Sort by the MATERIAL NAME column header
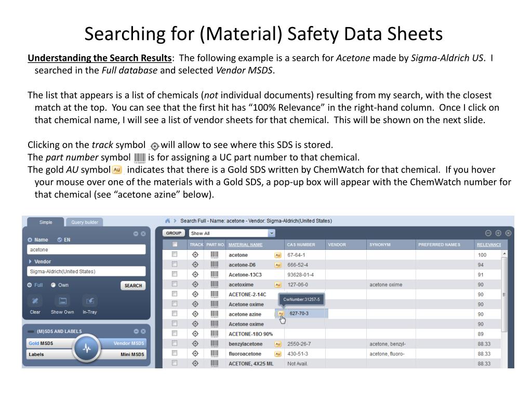 pyautogui.click(x=245, y=245)
